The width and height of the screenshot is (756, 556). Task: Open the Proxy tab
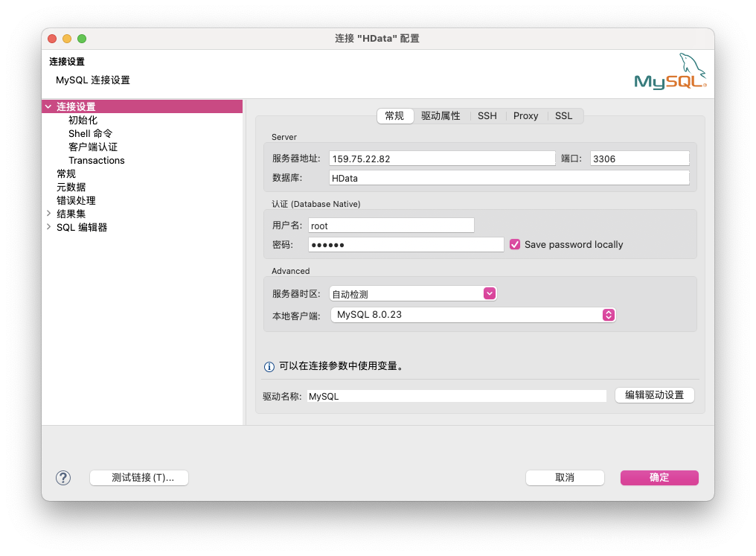[525, 115]
